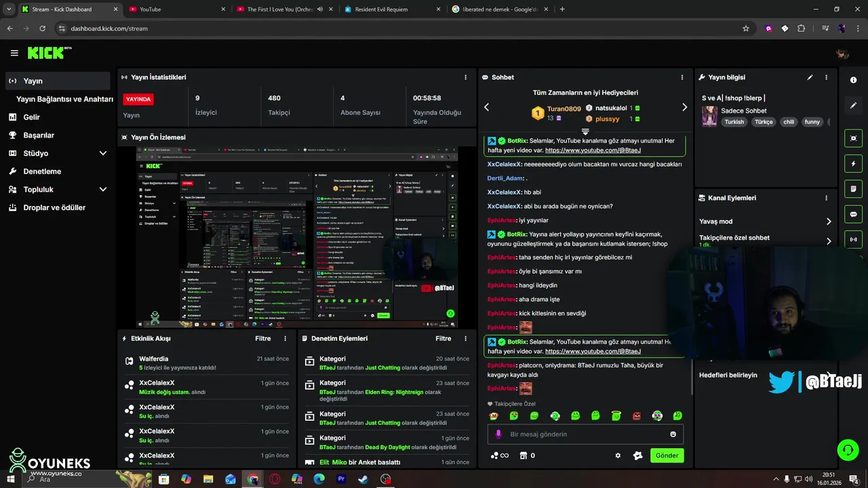Click the Sadece Sohbet category thumbnail
The width and height of the screenshot is (868, 488).
[709, 116]
